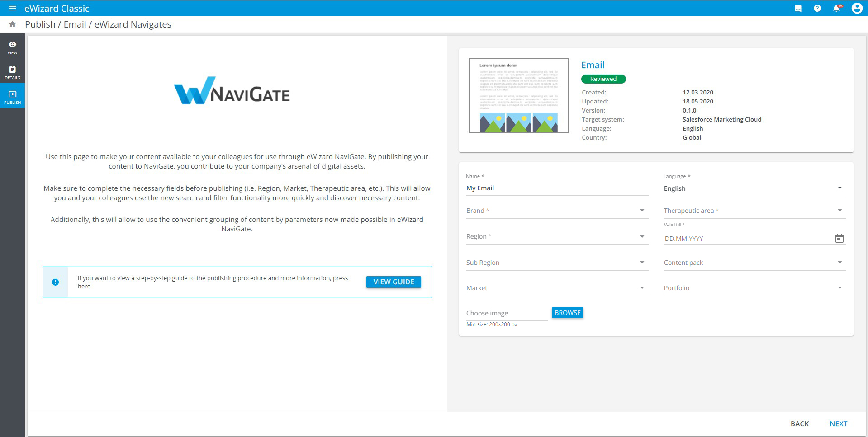This screenshot has width=868, height=437.
Task: Open the user account profile icon
Action: pyautogui.click(x=857, y=8)
